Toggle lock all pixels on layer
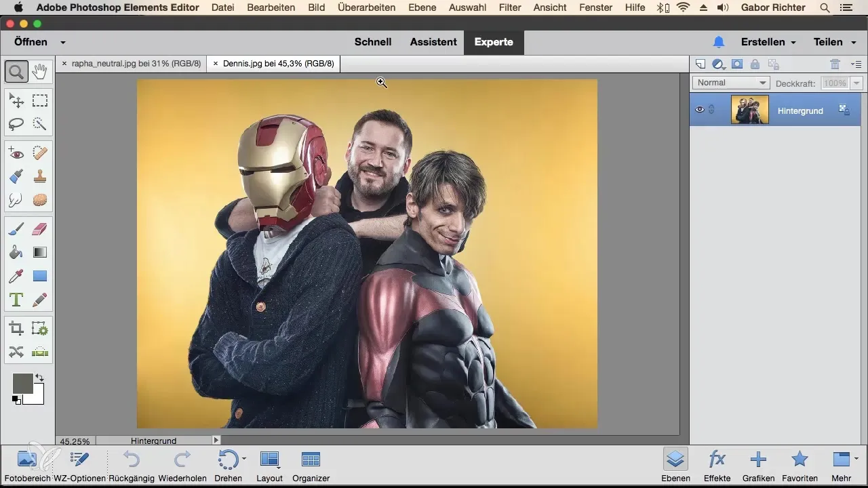The image size is (868, 488). pos(755,64)
